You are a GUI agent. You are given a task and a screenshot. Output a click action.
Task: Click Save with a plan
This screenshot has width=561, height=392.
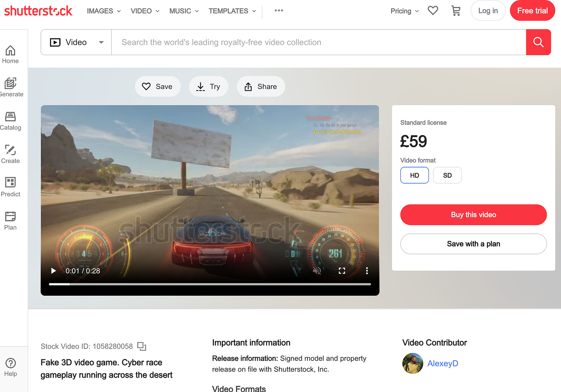tap(474, 244)
